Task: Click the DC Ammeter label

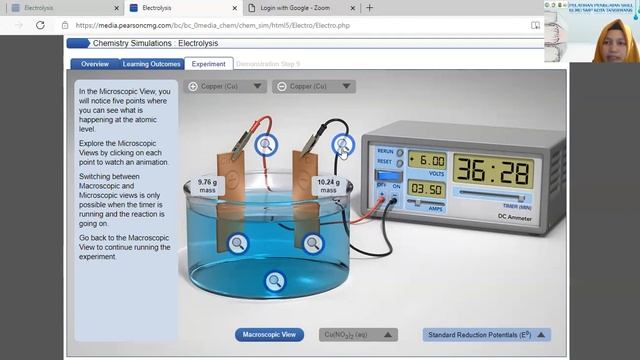Action: pyautogui.click(x=515, y=217)
